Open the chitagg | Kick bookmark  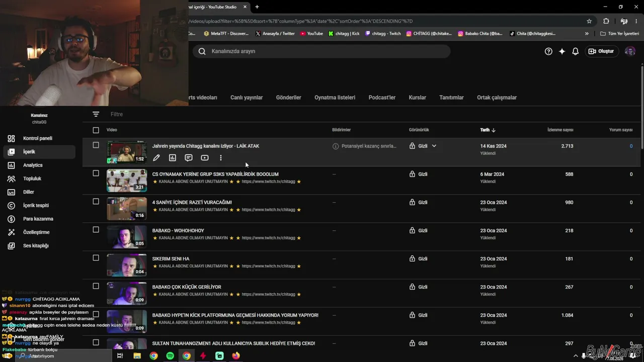(344, 34)
